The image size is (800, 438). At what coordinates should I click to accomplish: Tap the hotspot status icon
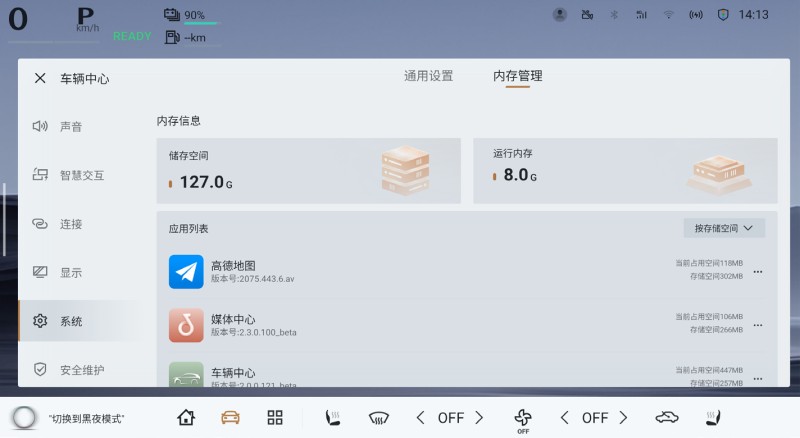tap(695, 15)
